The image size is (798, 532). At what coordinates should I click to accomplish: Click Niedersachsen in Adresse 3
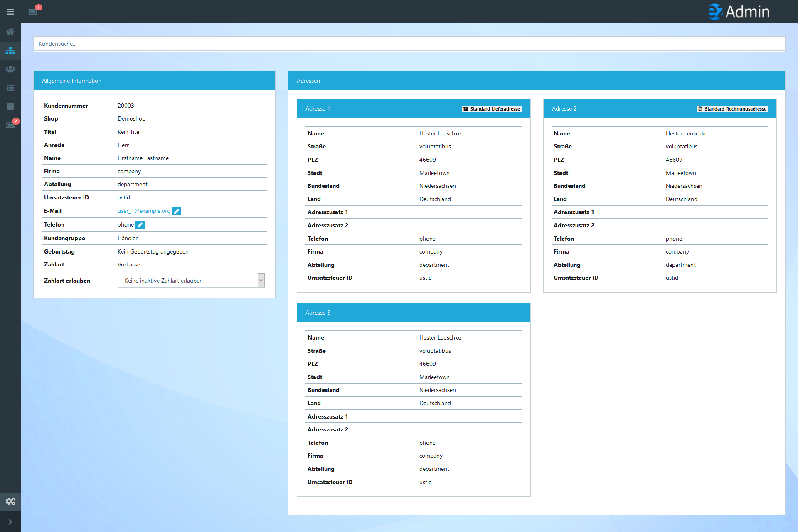438,390
